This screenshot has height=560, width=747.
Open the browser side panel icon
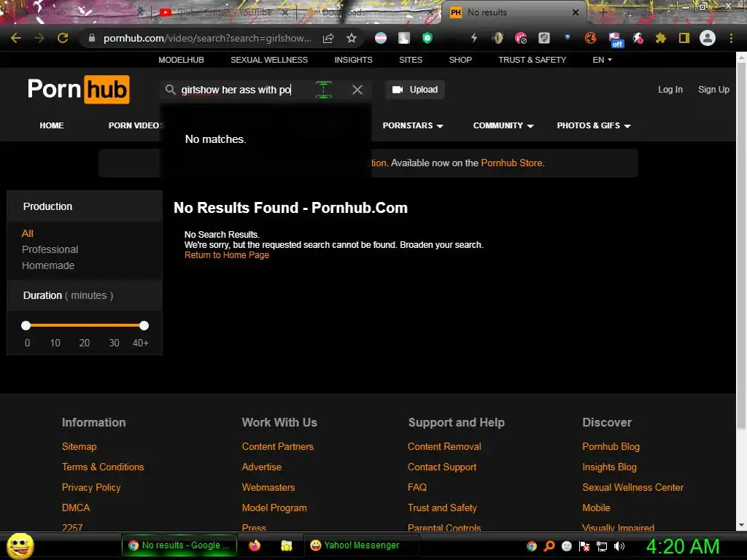[684, 38]
